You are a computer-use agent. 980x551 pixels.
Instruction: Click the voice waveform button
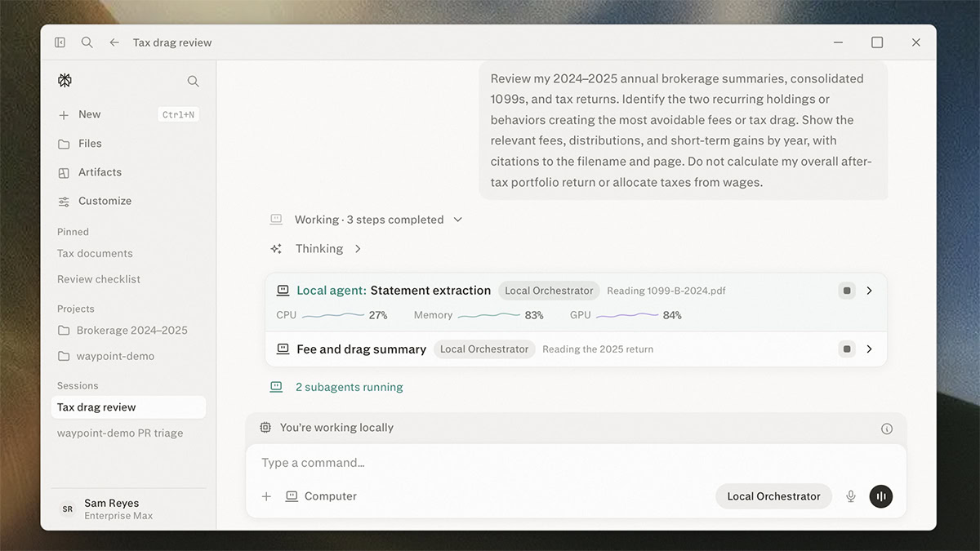[x=881, y=496]
